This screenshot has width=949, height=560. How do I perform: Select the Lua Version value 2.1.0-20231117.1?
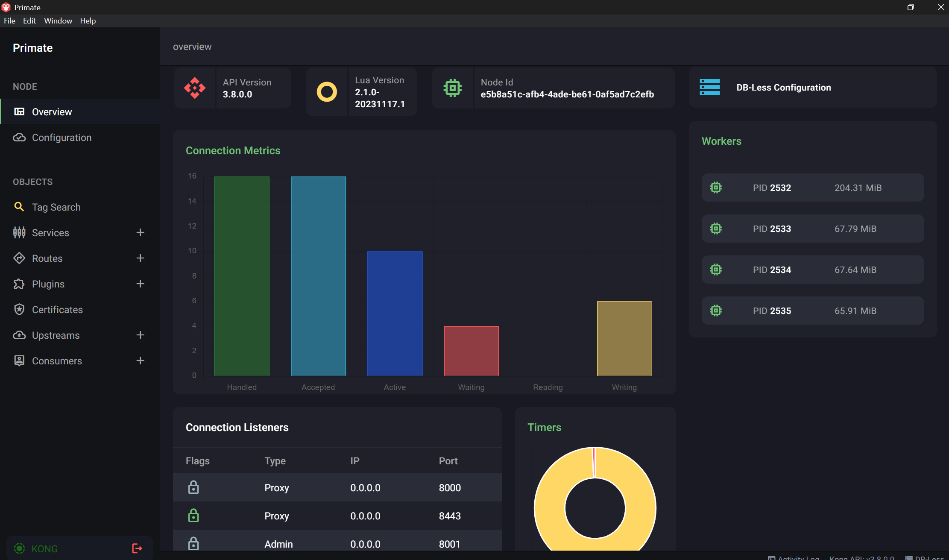pyautogui.click(x=380, y=98)
